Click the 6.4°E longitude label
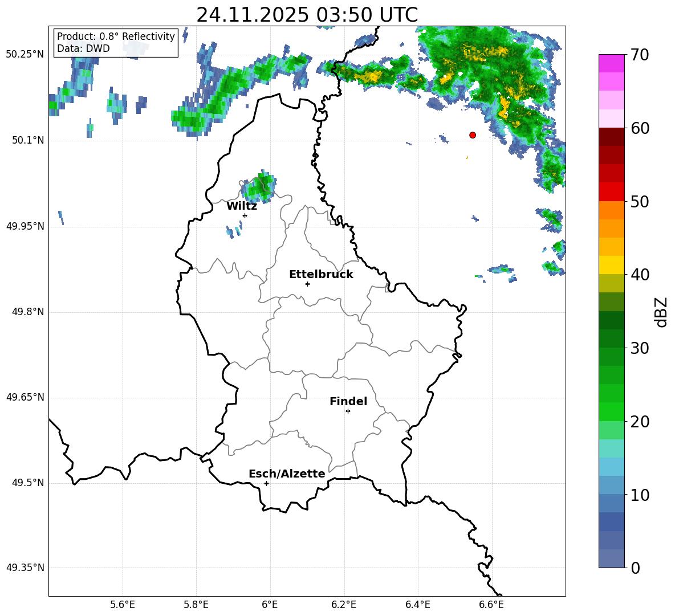 417,605
